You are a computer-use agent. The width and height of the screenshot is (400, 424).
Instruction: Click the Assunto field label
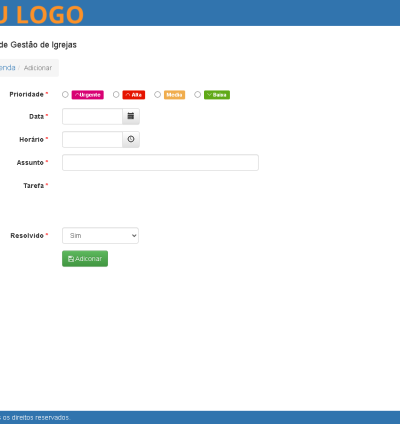[x=30, y=163]
